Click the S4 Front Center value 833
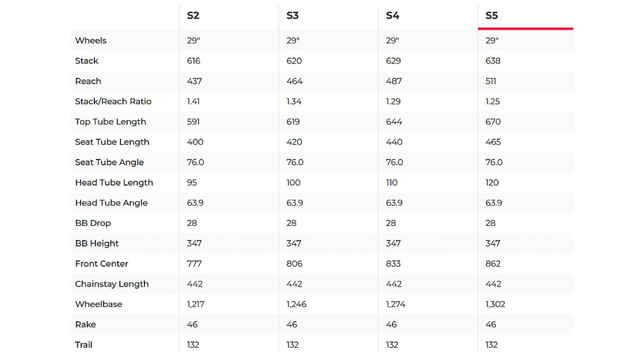Screen dimensions: 644x362 [x=393, y=264]
